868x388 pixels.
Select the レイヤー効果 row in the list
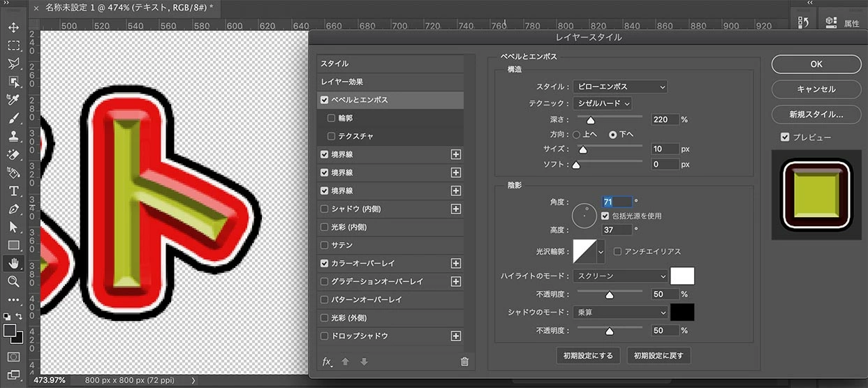(390, 82)
